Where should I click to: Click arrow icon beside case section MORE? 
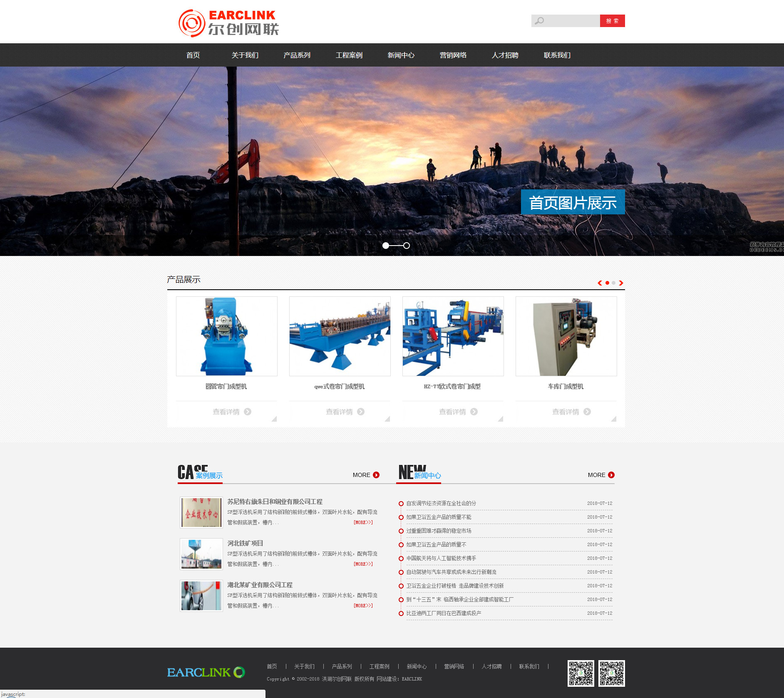tap(376, 475)
